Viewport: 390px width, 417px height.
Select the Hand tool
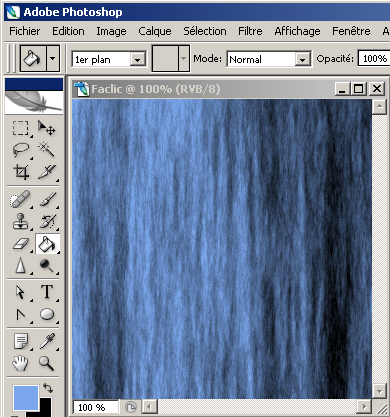click(20, 363)
